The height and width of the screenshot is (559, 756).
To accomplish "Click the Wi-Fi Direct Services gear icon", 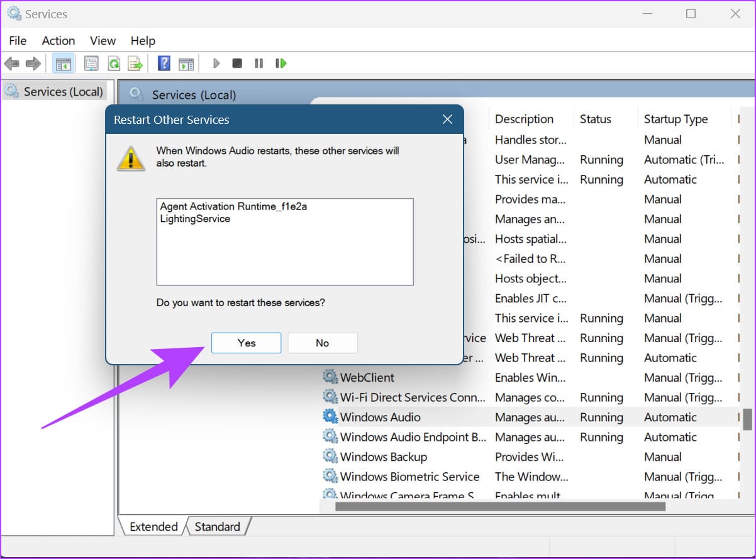I will tap(330, 397).
